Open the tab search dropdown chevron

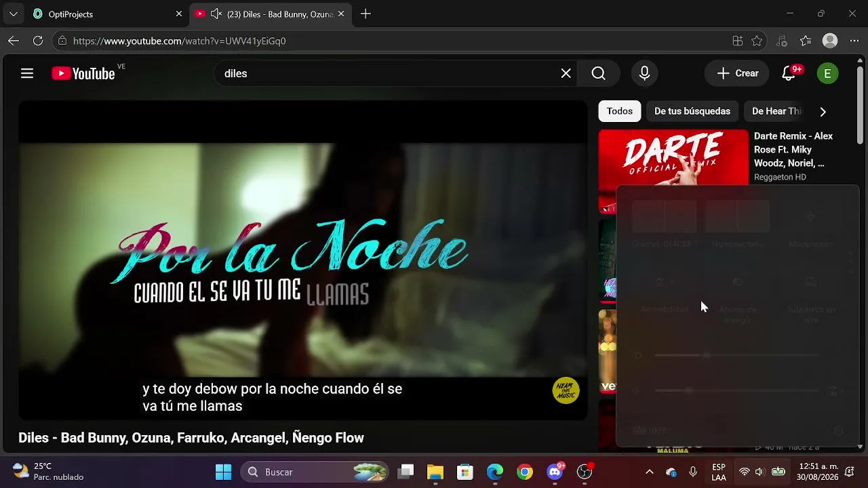click(x=13, y=14)
